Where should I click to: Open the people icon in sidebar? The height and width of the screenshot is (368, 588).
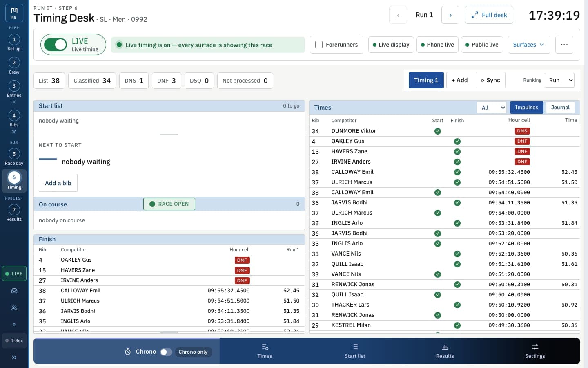pyautogui.click(x=14, y=308)
